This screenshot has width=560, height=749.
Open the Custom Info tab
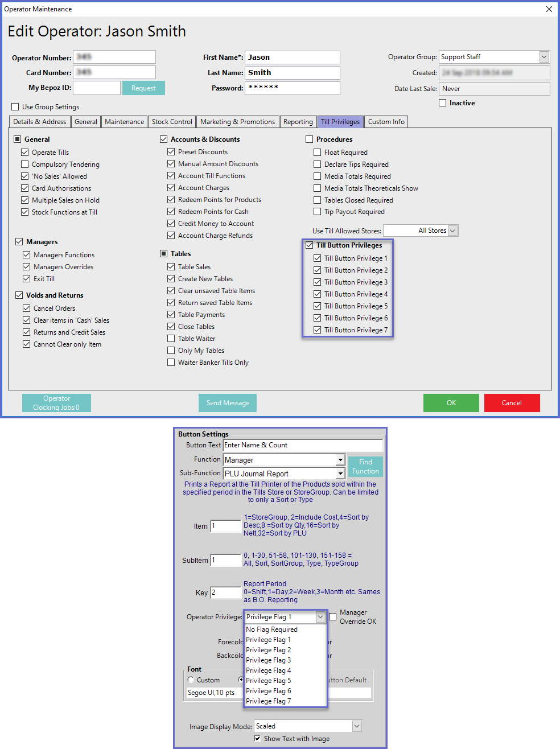(386, 122)
